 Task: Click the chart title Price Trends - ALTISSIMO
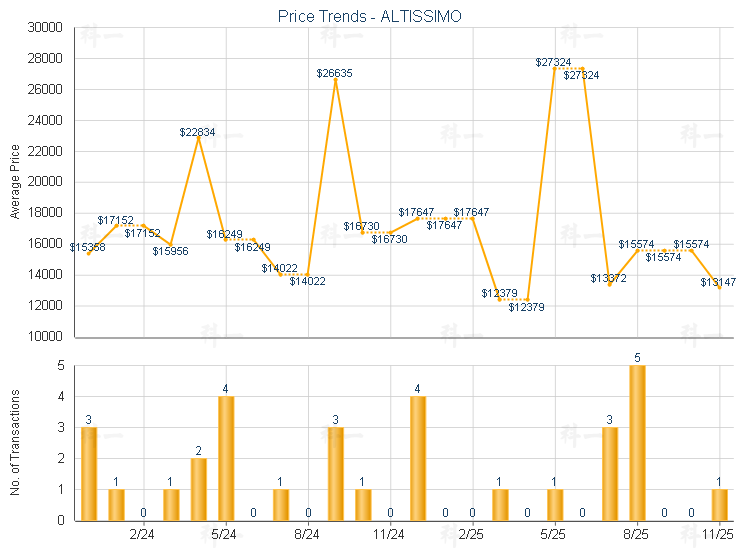click(x=370, y=17)
